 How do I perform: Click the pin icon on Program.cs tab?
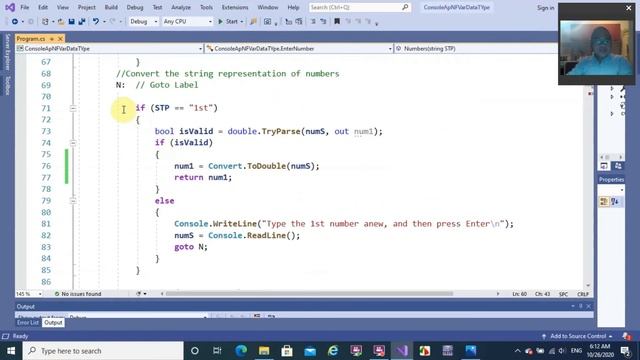(52, 39)
